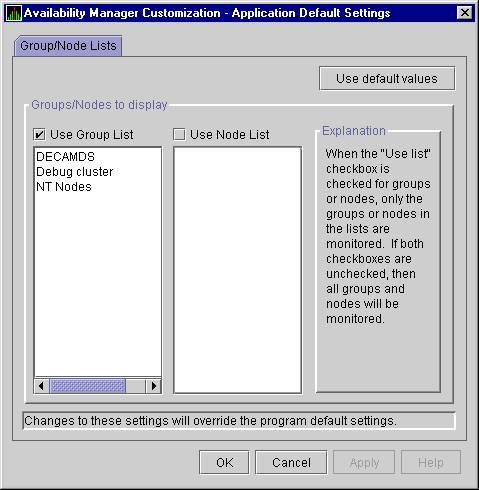Click the right scroll arrow under the group list
The width and height of the screenshot is (479, 490).
coord(153,386)
